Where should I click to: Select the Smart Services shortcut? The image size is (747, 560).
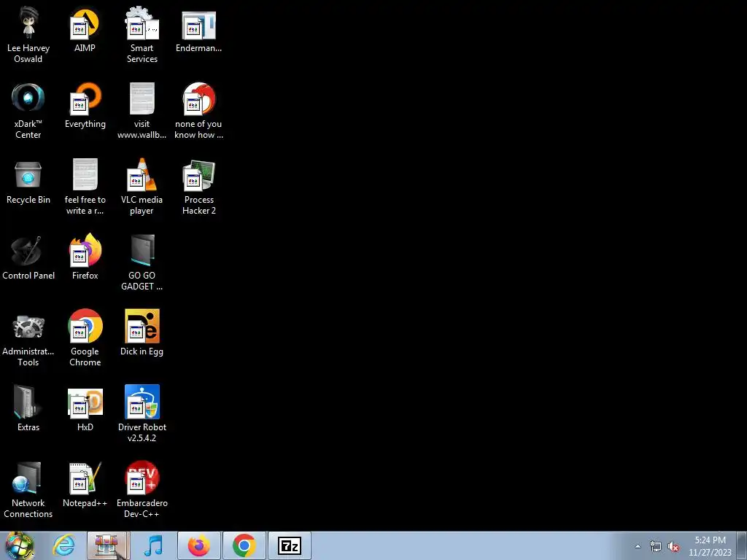click(x=142, y=34)
